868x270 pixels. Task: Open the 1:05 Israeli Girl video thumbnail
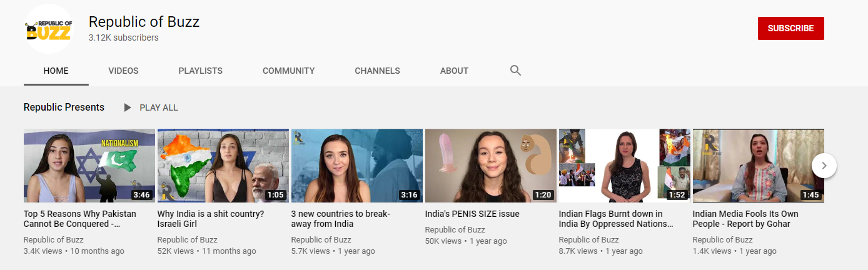(x=223, y=166)
